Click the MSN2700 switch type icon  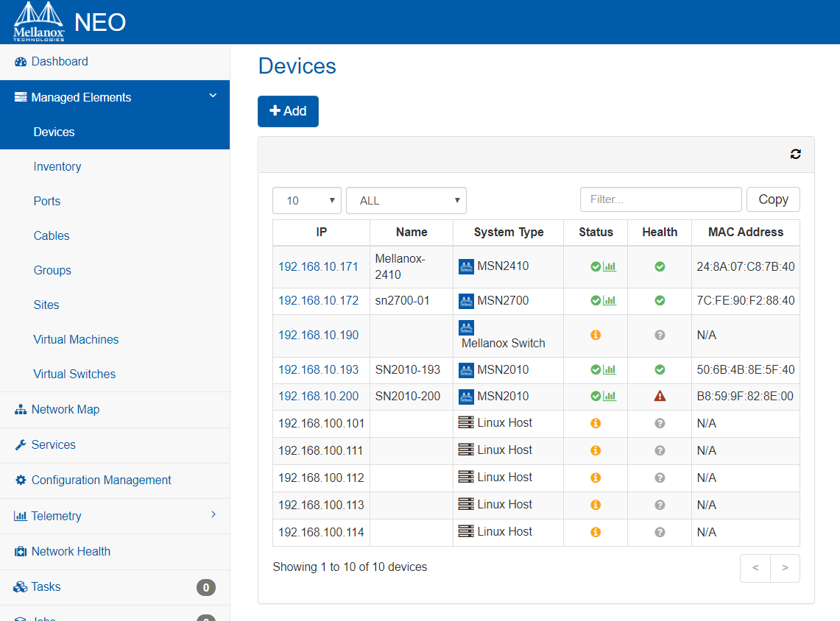click(x=467, y=302)
